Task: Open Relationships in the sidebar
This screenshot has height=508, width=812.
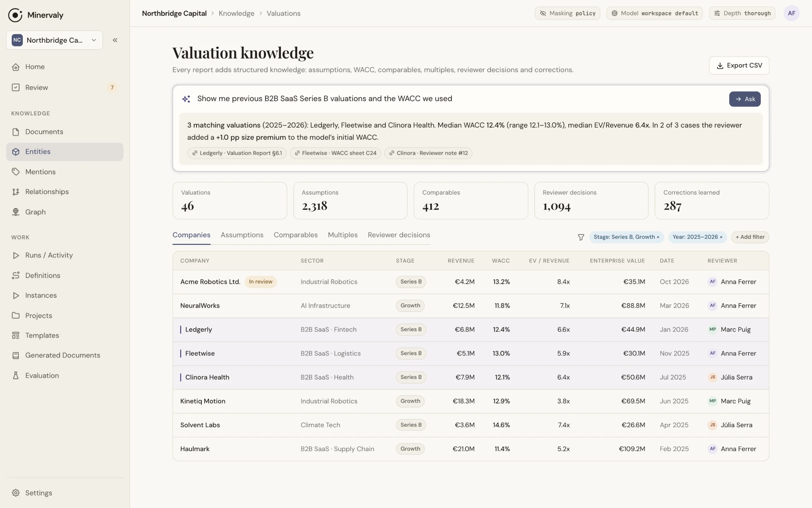Action: point(65,192)
